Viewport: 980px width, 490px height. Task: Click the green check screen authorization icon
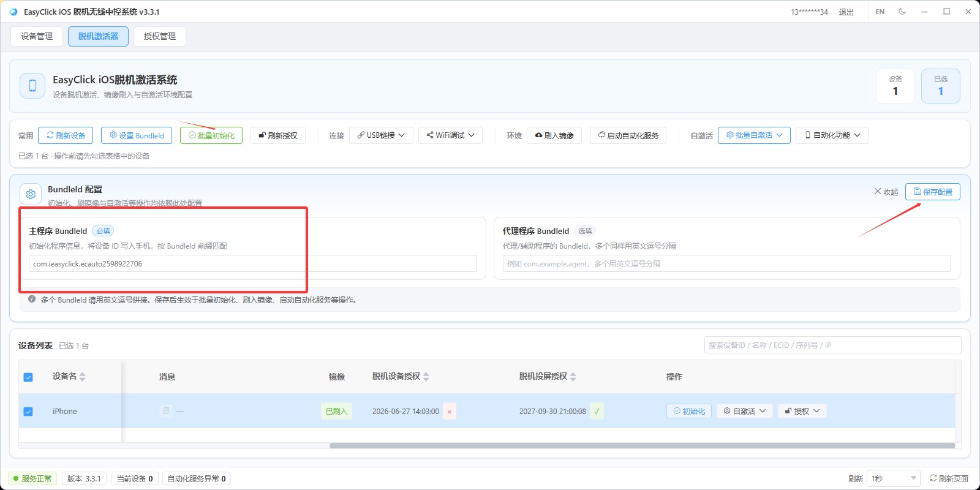pyautogui.click(x=597, y=411)
